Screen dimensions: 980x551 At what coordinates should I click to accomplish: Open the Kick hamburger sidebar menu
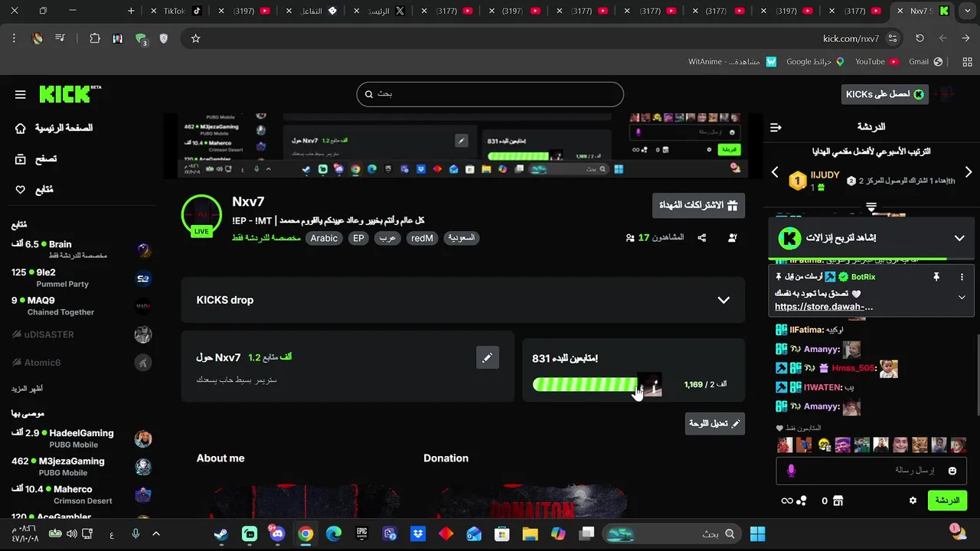(x=21, y=95)
